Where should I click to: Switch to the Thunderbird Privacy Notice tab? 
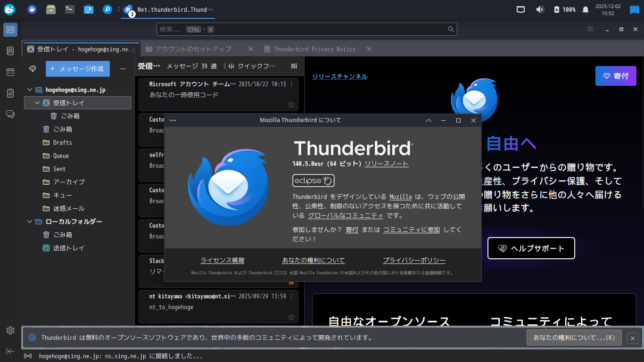(x=317, y=49)
